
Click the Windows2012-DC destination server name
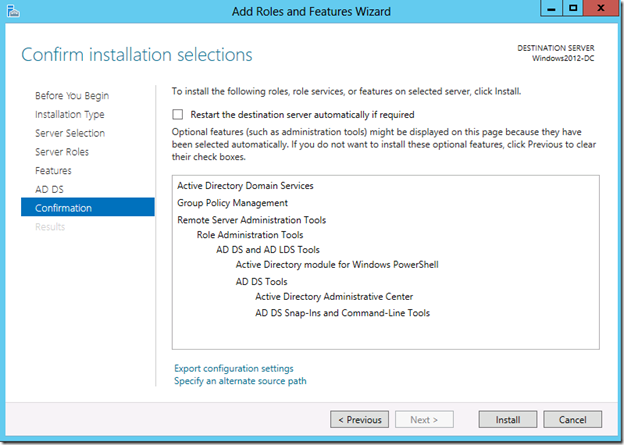[x=563, y=58]
